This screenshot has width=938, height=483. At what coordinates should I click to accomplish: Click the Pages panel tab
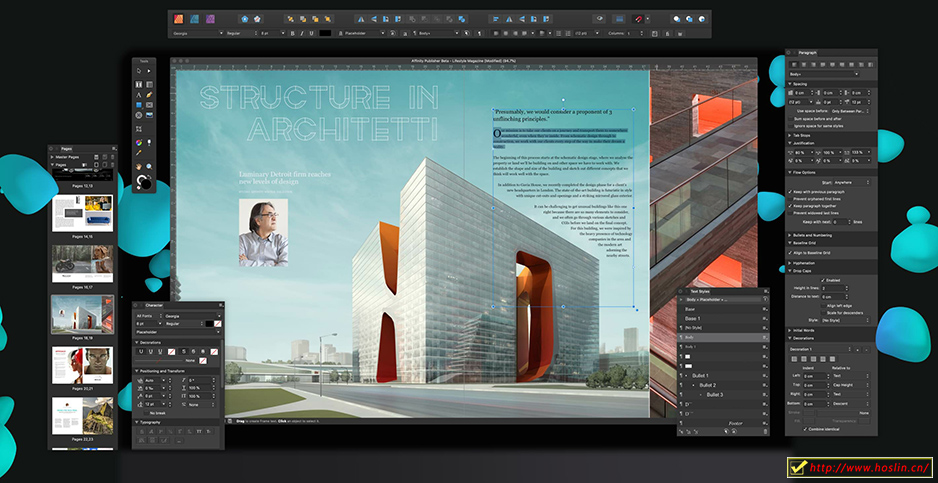click(66, 148)
